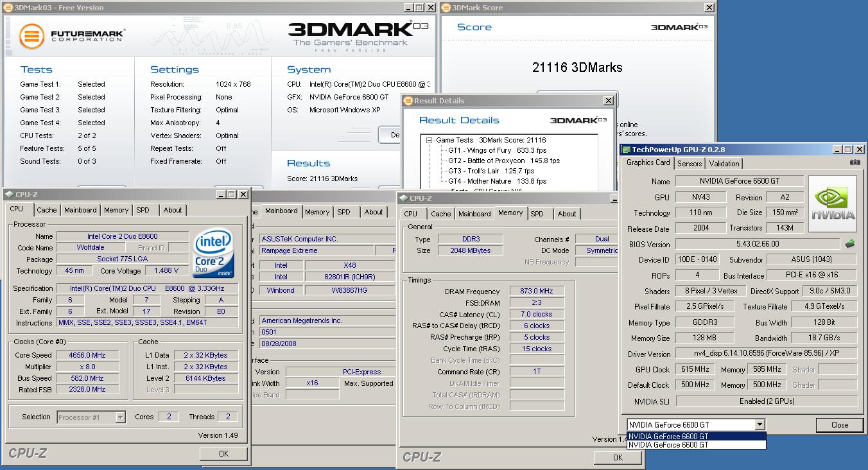Viewport: 868px width, 470px height.
Task: Click OK in the CPU-Z memory window
Action: (618, 457)
